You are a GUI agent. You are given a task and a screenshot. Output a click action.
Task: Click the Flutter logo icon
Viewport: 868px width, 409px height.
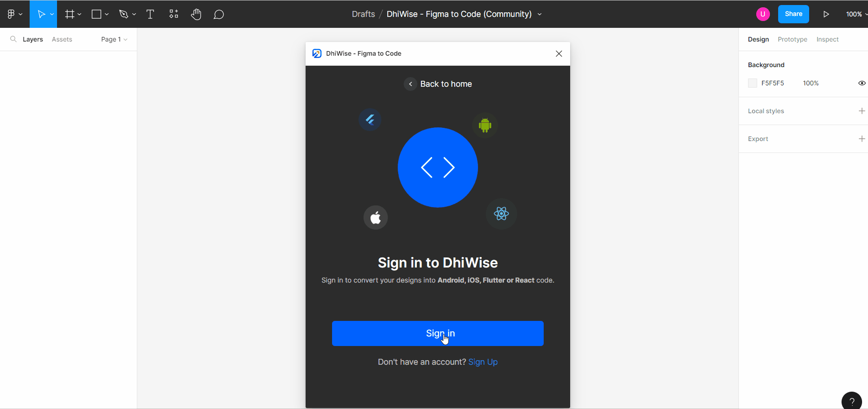370,120
